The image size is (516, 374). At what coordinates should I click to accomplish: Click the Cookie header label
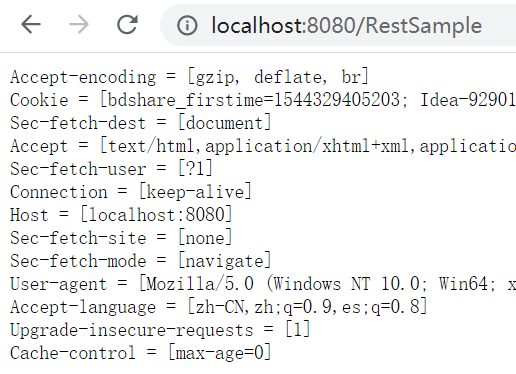39,100
